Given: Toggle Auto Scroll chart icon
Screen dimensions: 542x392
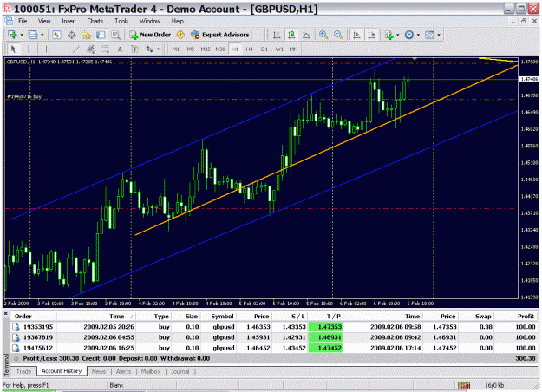Looking at the screenshot, I should tap(356, 35).
